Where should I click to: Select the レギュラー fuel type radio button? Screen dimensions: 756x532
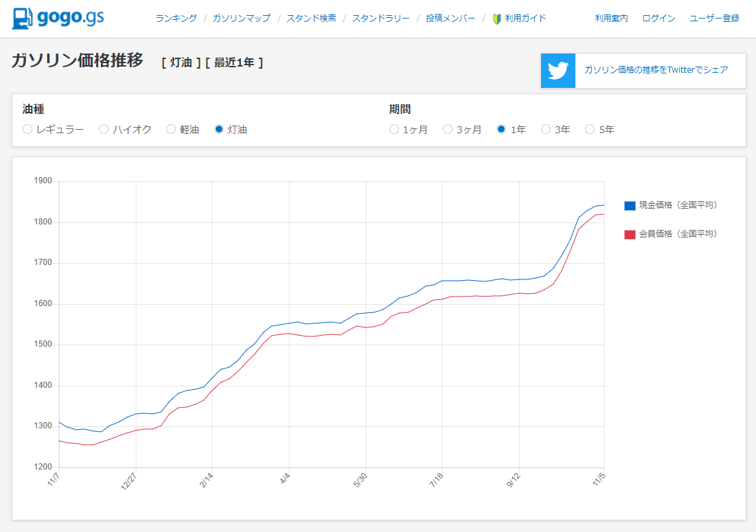point(27,129)
